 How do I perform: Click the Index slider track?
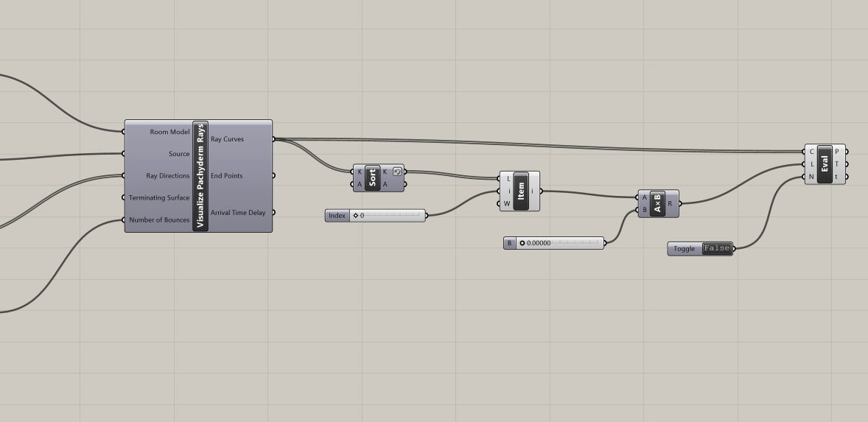[x=388, y=216]
